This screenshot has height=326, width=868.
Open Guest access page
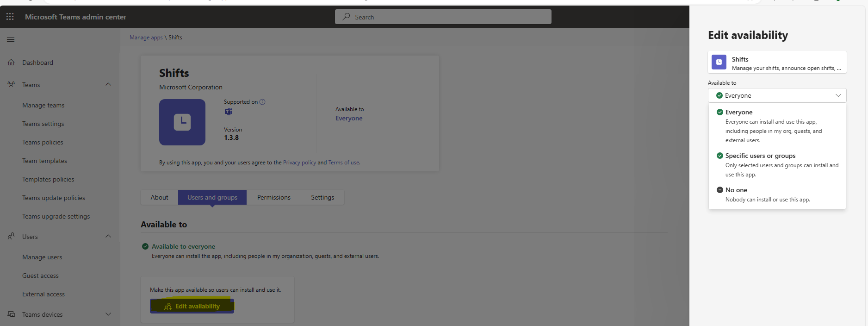(x=40, y=276)
